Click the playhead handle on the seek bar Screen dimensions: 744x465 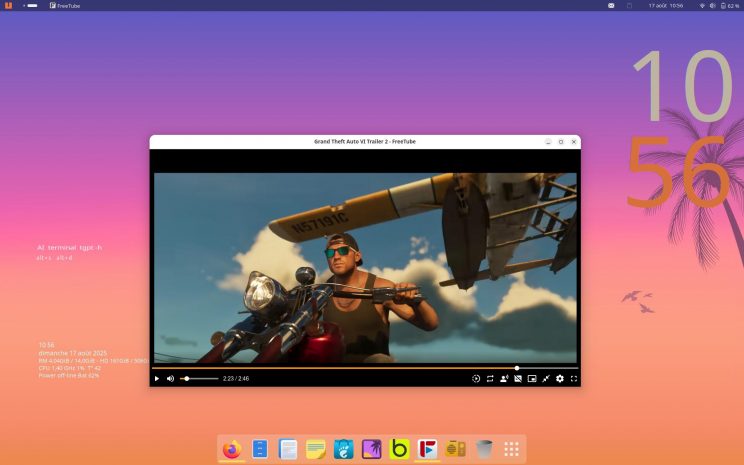point(517,368)
